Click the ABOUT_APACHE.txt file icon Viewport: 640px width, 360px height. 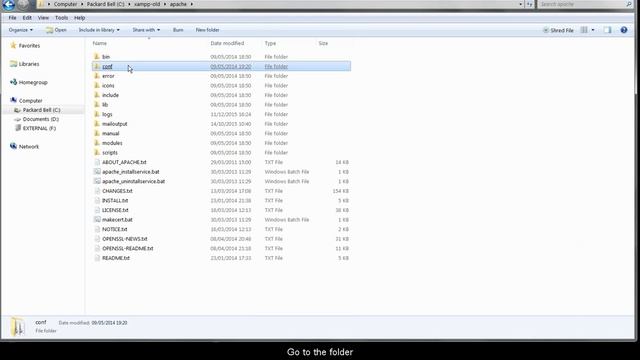coord(97,162)
